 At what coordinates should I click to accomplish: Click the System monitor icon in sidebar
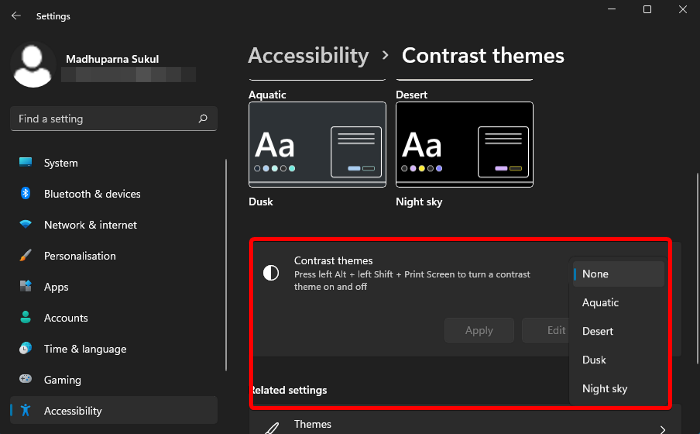tap(25, 163)
